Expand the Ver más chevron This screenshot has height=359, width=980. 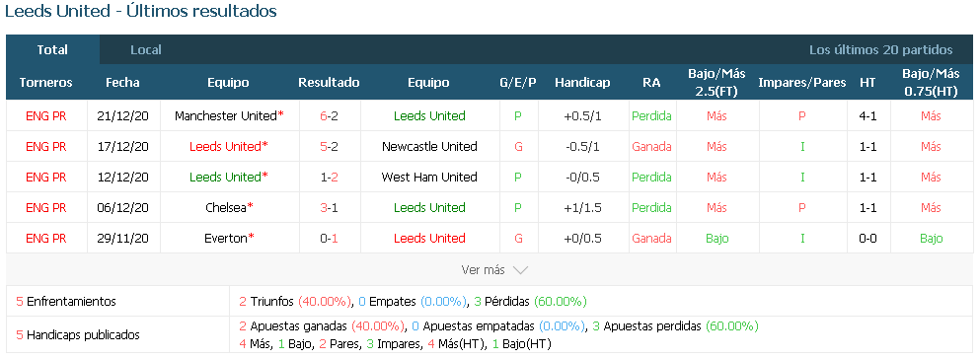(x=520, y=270)
